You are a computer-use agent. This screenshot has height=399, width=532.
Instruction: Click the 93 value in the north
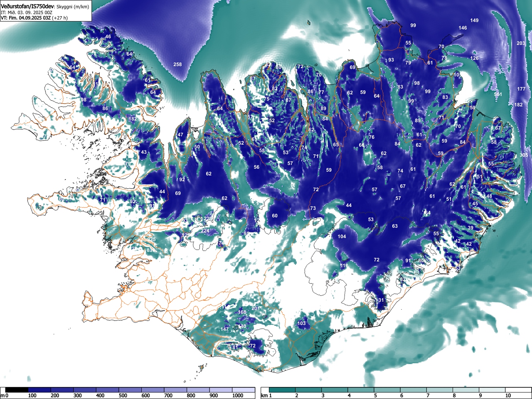391,60
